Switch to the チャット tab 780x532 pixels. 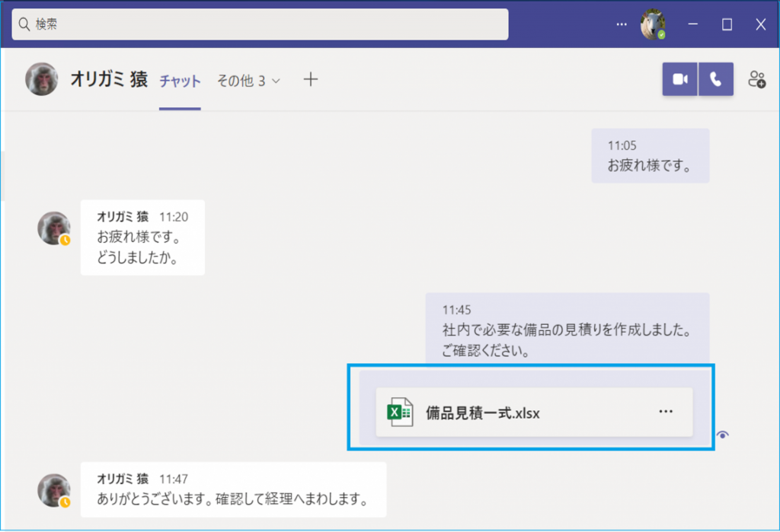click(x=180, y=81)
